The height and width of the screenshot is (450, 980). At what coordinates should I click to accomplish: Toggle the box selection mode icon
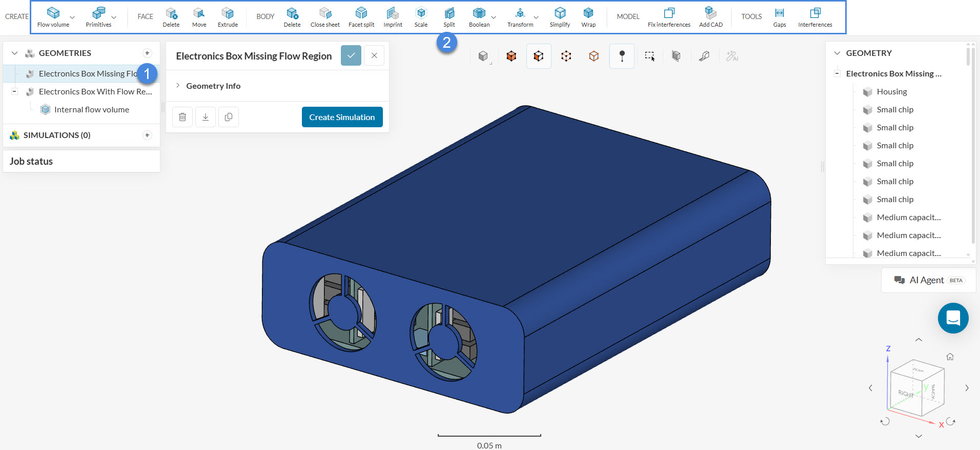point(649,56)
